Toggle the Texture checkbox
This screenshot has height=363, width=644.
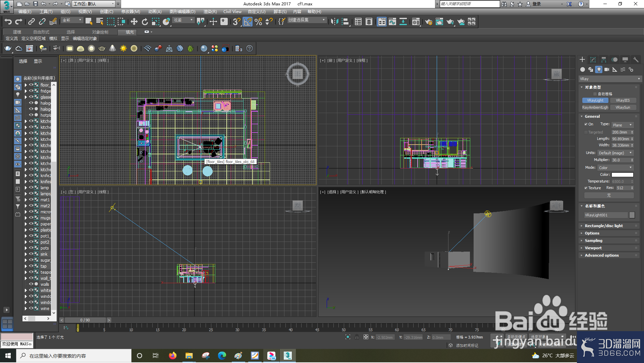point(586,188)
